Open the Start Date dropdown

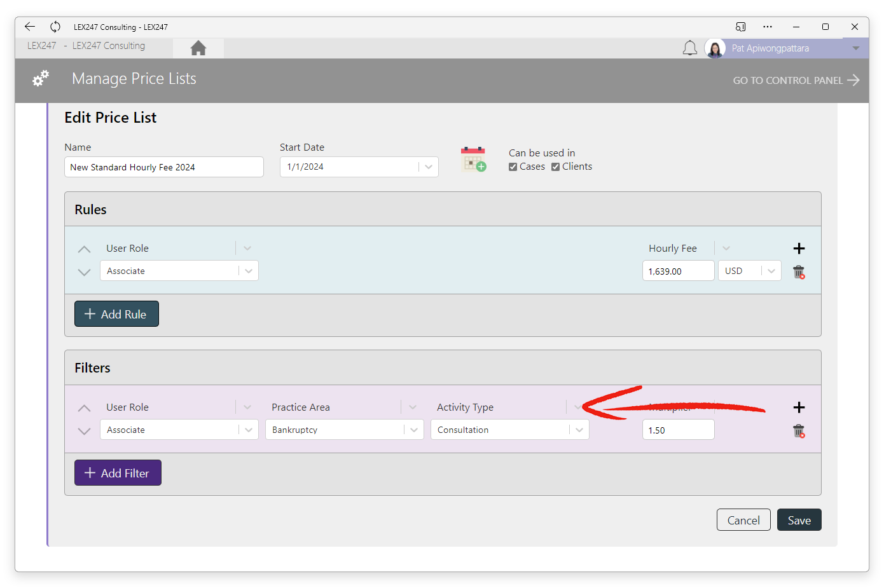click(429, 167)
